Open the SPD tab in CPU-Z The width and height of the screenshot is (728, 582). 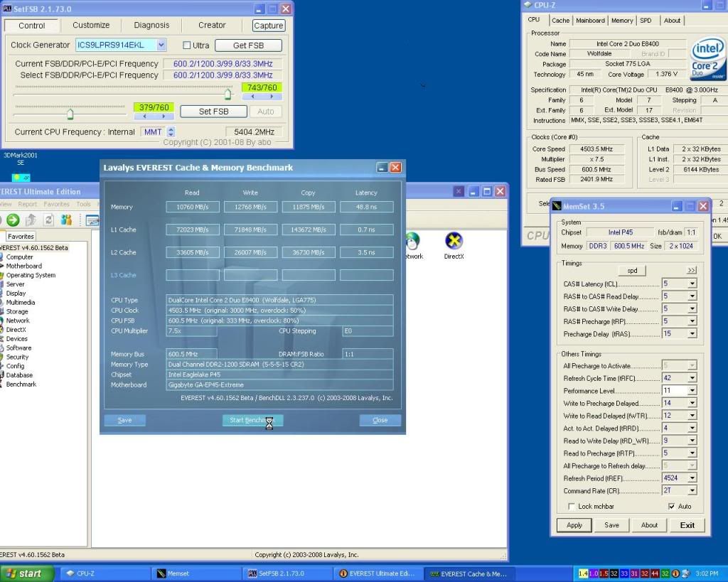(646, 21)
